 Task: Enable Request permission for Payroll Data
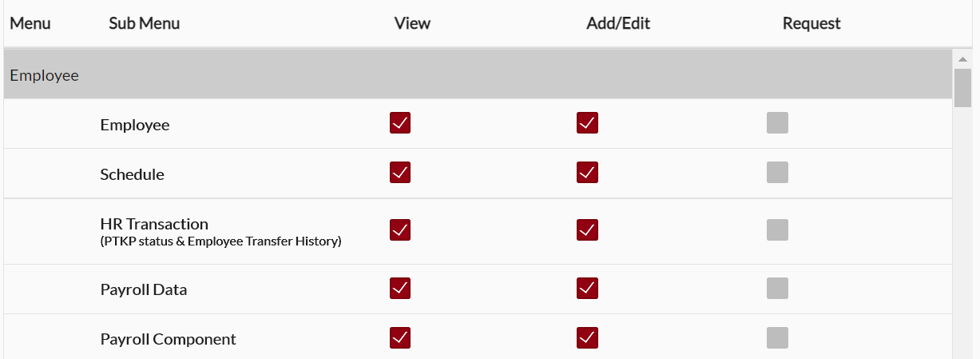point(777,288)
